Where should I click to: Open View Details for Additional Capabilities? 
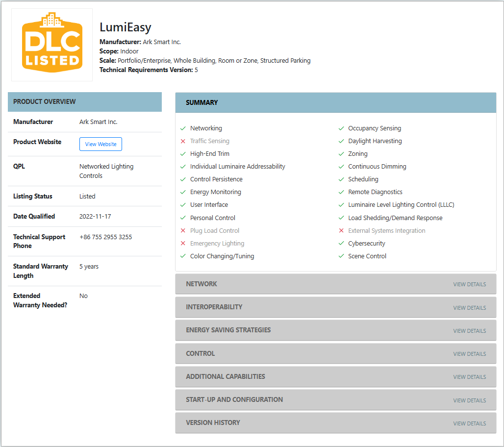pos(469,377)
